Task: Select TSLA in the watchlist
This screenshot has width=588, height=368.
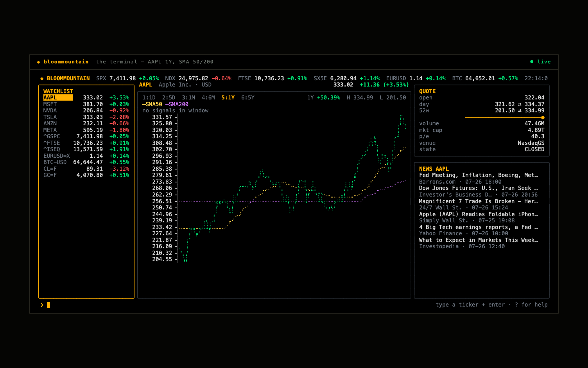Action: pyautogui.click(x=86, y=117)
